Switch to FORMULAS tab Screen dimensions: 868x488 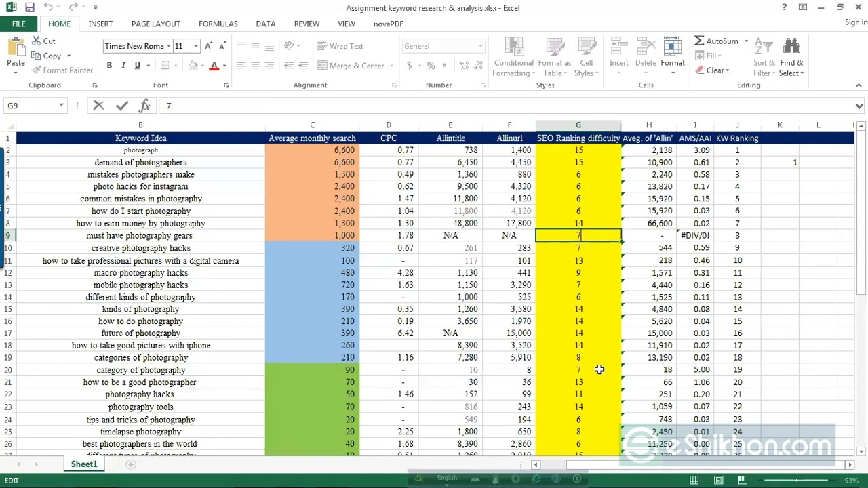coord(218,24)
